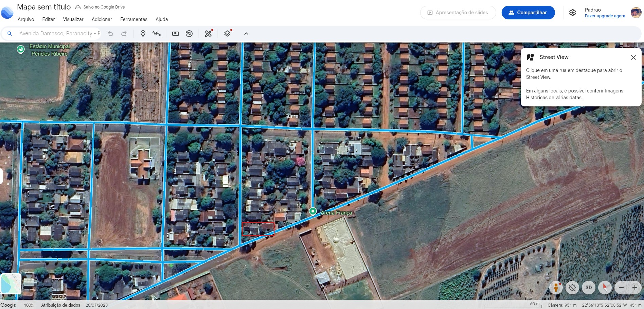This screenshot has width=644, height=309.
Task: Toggle the 3D view button
Action: 589,288
